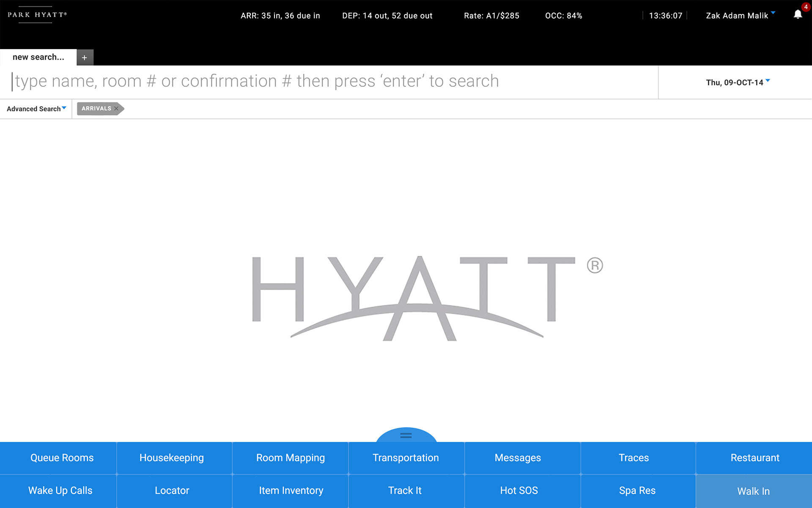Open Wake Up Calls

coord(58,491)
